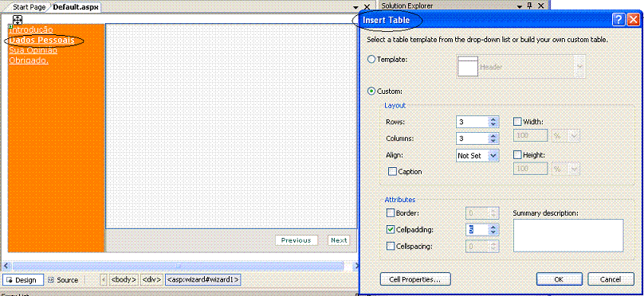Switch to the Default.aspx tab

[76, 7]
